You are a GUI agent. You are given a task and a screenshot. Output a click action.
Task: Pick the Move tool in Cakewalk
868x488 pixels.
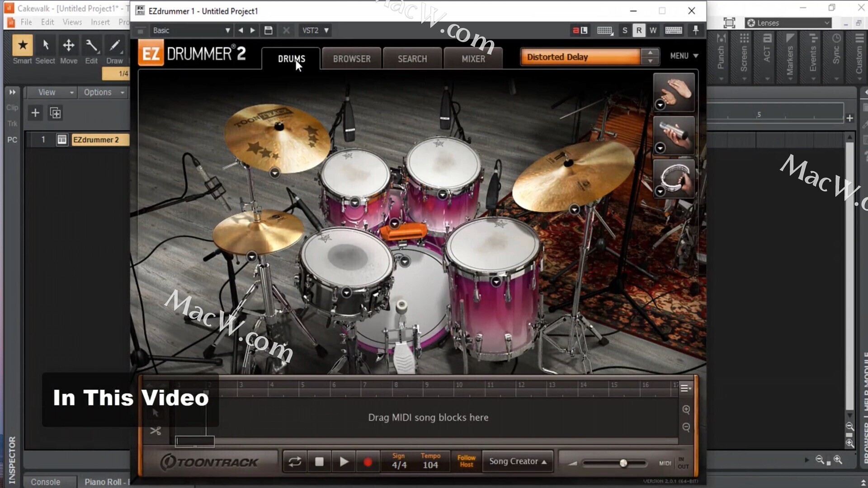click(x=69, y=50)
